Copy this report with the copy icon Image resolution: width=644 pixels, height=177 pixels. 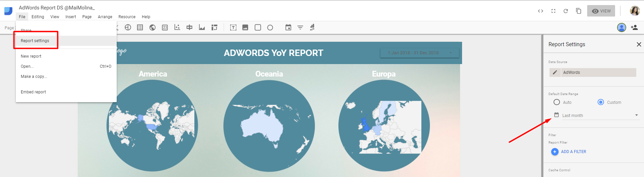(x=578, y=11)
